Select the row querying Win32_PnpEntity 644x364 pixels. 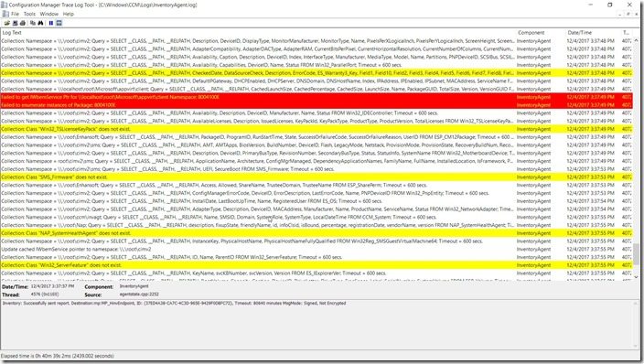pos(317,193)
